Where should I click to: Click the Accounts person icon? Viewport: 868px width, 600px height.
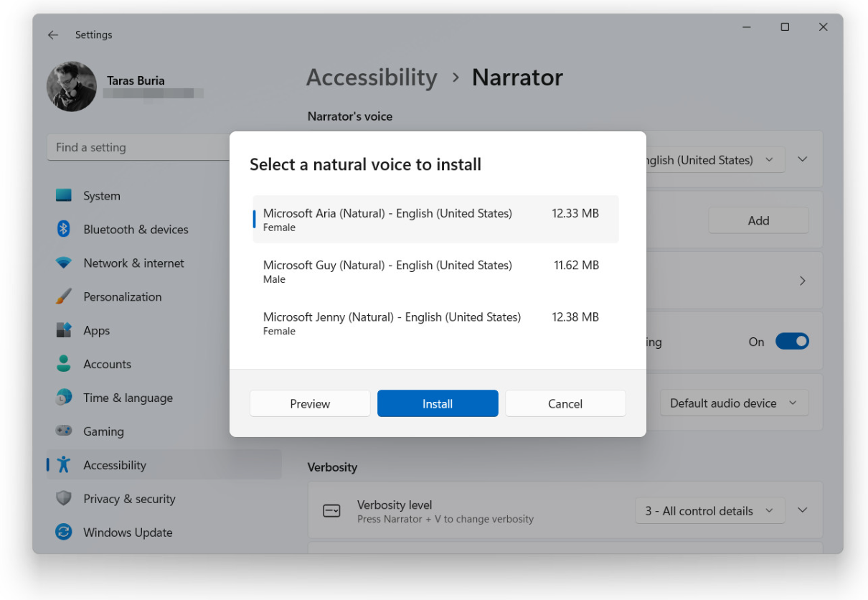pos(64,364)
